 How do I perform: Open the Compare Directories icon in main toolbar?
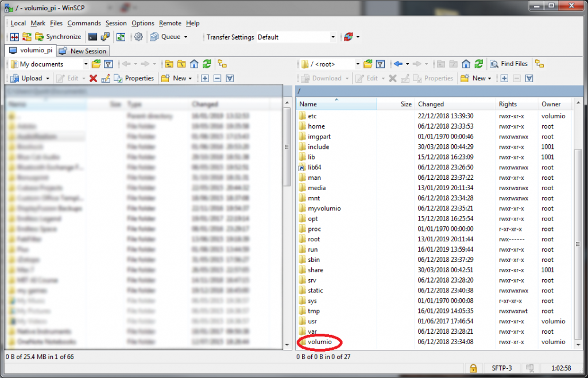[x=14, y=37]
